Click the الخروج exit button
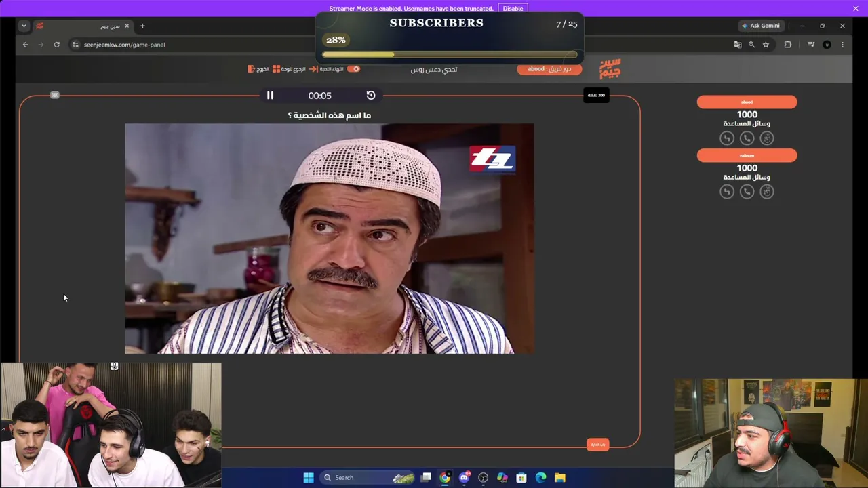Screen dimensions: 868x488 click(258, 69)
